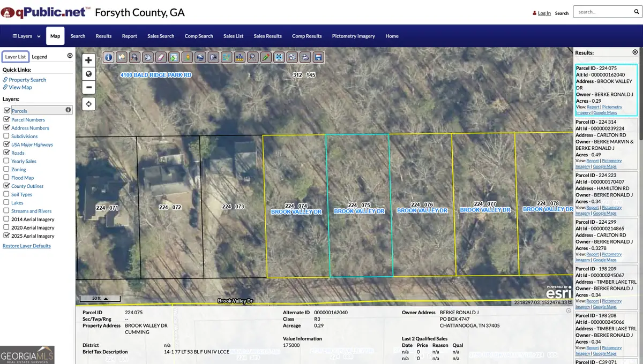
Task: Select the Eraser clear-selection tool
Action: [161, 57]
